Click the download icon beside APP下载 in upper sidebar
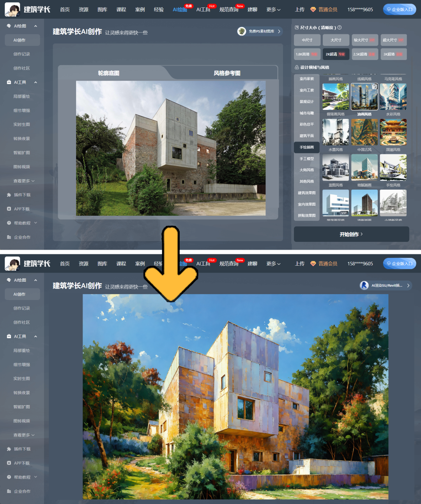 pos(9,209)
